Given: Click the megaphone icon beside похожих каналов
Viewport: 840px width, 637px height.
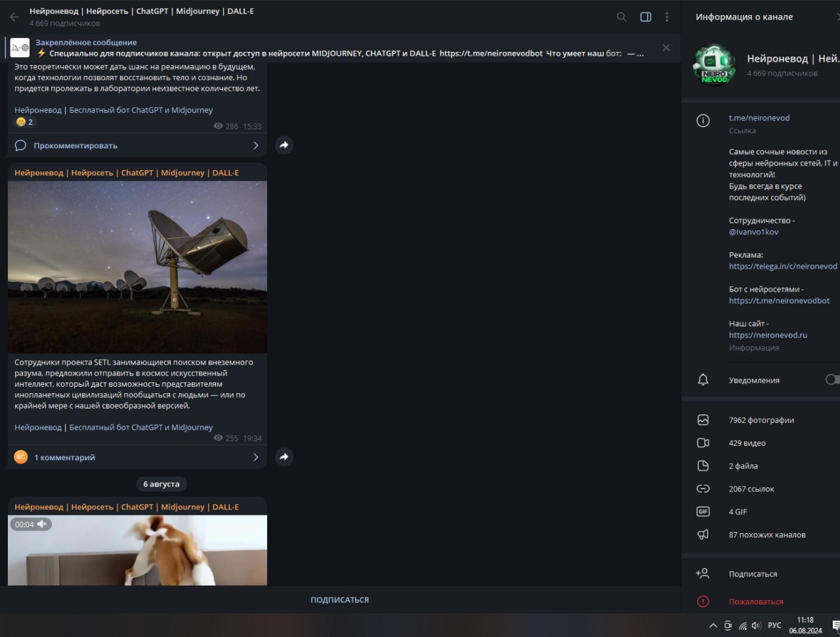Looking at the screenshot, I should click(703, 535).
